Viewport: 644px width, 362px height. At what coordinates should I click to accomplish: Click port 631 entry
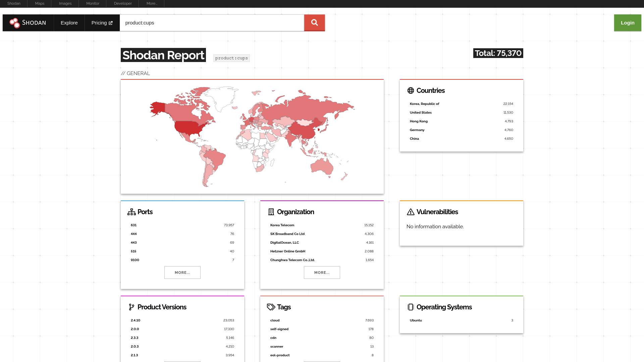click(x=182, y=225)
